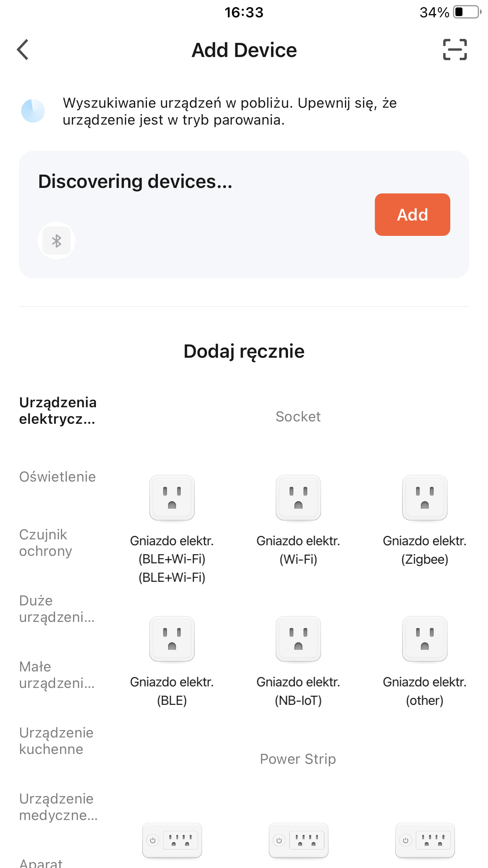The height and width of the screenshot is (868, 488).
Task: Pick Gniazdo elektr. (Zigbee) socket icon
Action: (424, 498)
